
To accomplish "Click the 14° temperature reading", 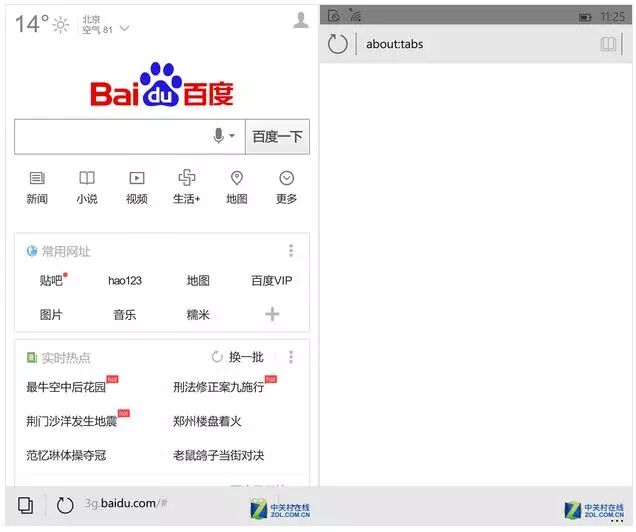I will 32,24.
